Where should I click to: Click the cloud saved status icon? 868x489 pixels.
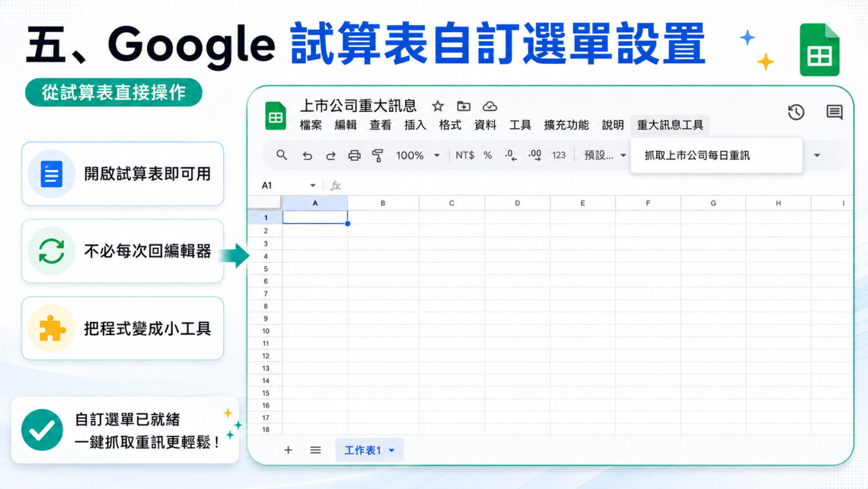coord(490,106)
